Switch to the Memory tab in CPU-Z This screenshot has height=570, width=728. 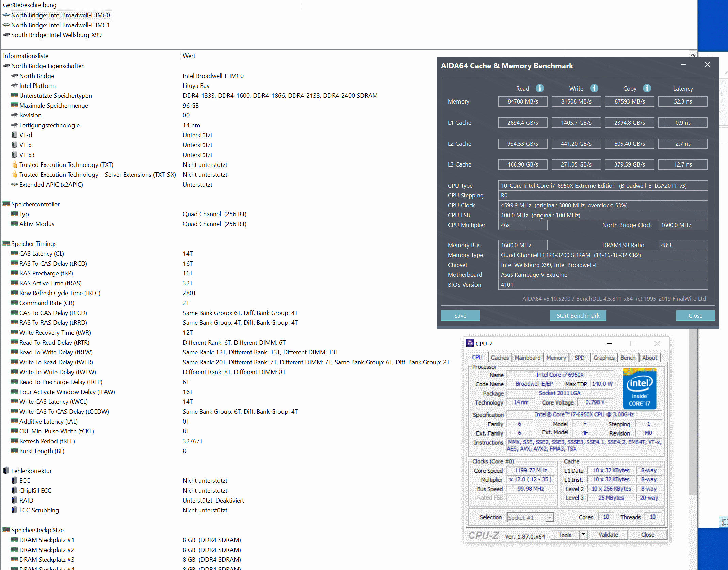556,358
